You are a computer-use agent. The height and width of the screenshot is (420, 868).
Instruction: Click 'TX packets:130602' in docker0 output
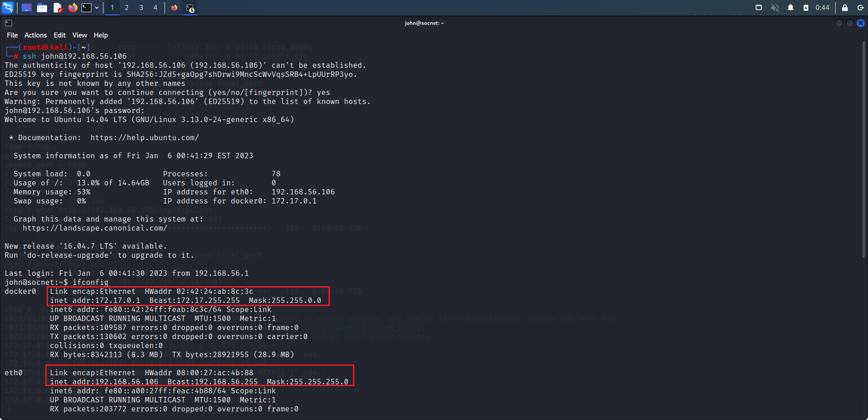point(88,336)
